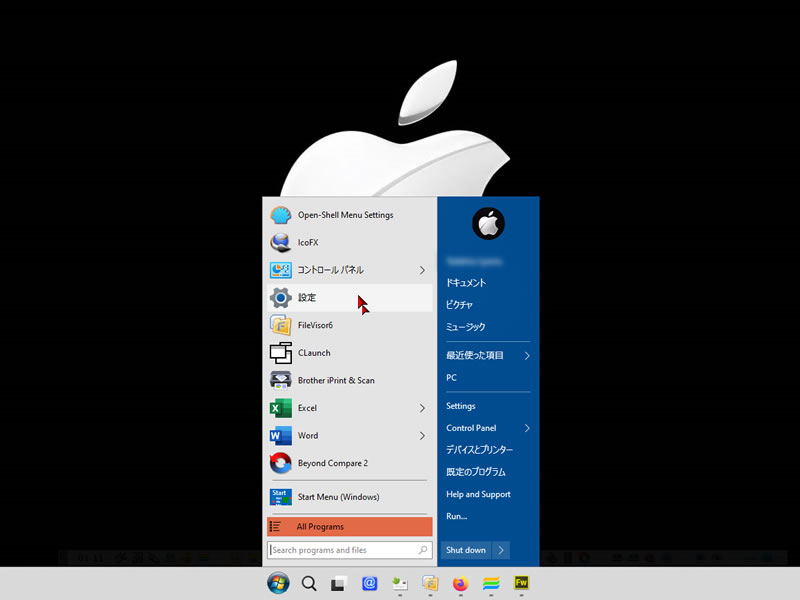Image resolution: width=800 pixels, height=600 pixels.
Task: Click the blurred user name entry
Action: [474, 261]
